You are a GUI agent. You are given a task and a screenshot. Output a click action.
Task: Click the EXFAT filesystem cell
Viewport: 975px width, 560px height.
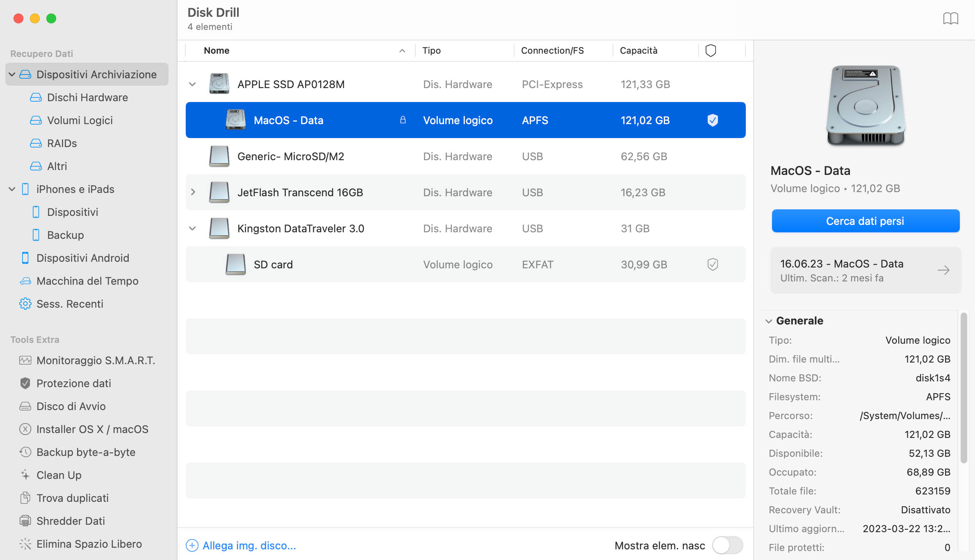538,265
